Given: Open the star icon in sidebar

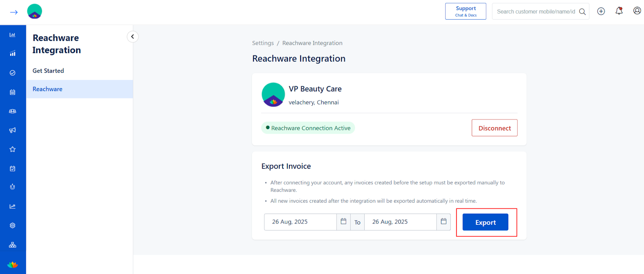Looking at the screenshot, I should 12,149.
